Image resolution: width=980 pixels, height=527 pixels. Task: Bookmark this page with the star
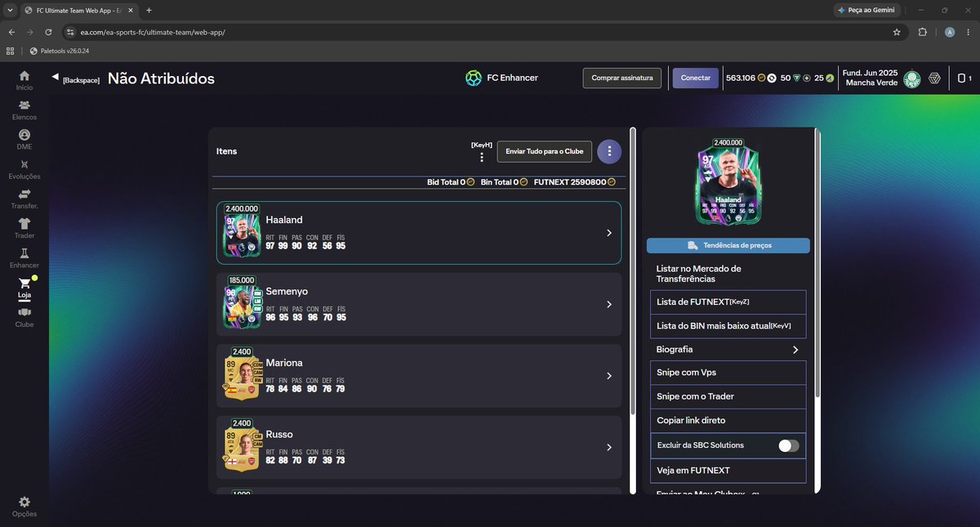897,32
